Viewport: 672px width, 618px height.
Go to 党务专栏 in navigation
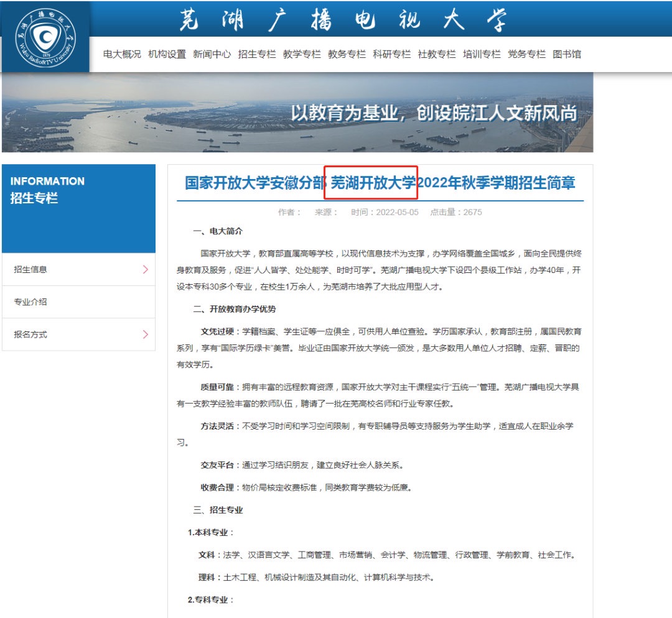527,54
